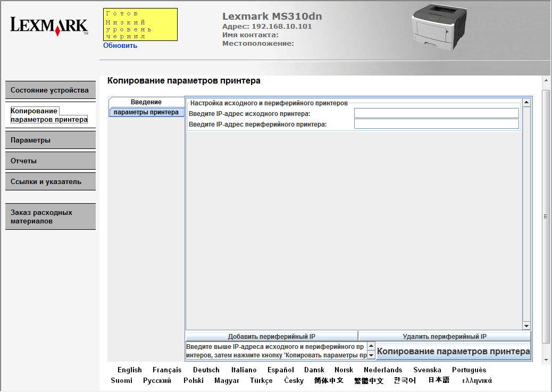Image resolution: width=552 pixels, height=392 pixels.
Task: Switch language to Español
Action: coord(281,370)
